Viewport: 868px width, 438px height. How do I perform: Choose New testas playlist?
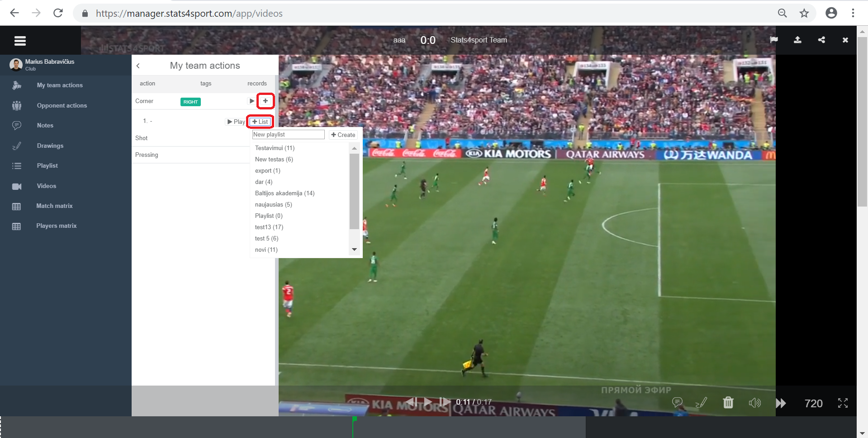(x=274, y=159)
